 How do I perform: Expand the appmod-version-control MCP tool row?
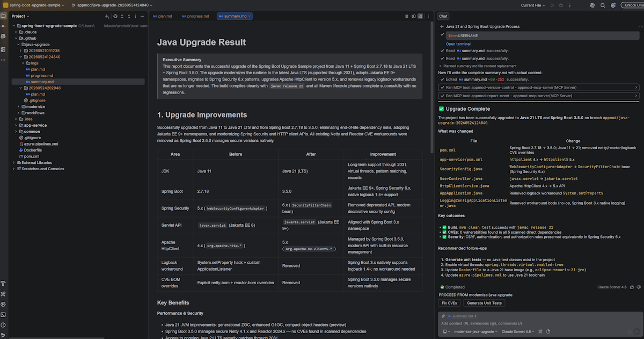pos(539,87)
